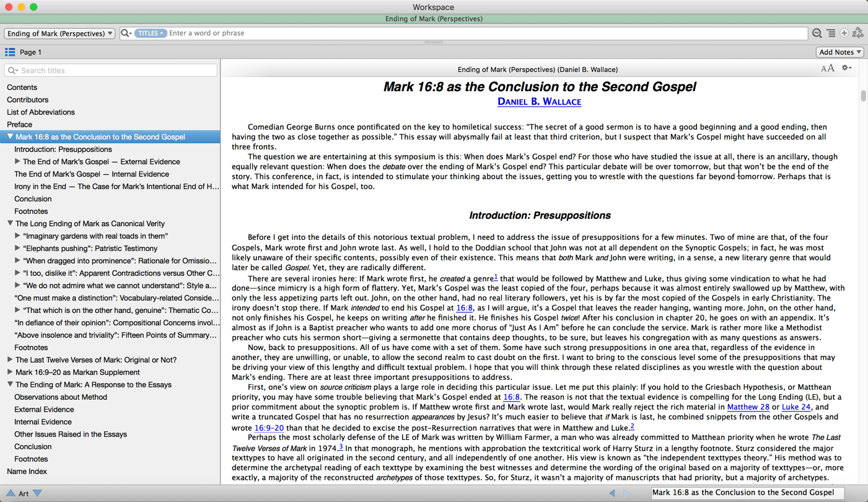Viewport: 868px width, 502px height.
Task: Open footnote 3 after "1974."
Action: 341,446
